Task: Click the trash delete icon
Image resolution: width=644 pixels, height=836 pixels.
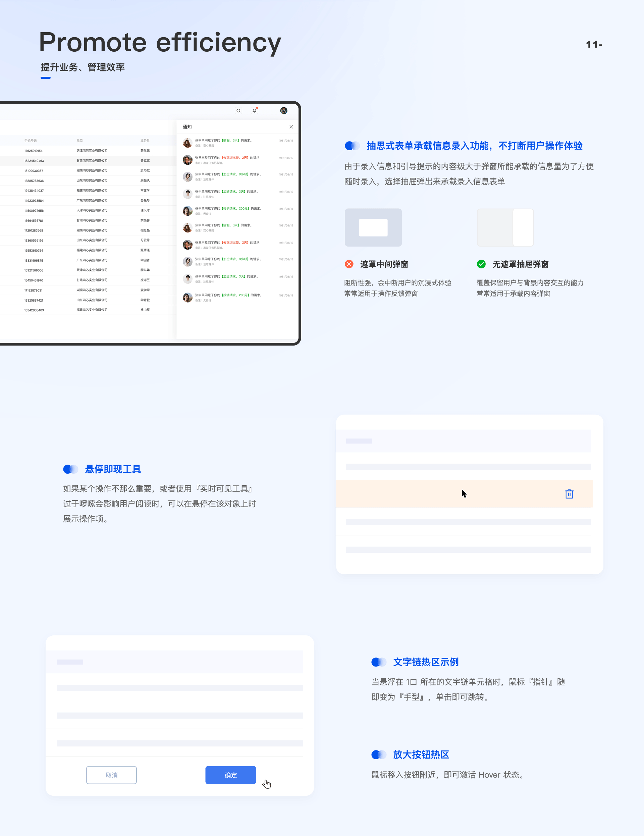Action: [569, 494]
